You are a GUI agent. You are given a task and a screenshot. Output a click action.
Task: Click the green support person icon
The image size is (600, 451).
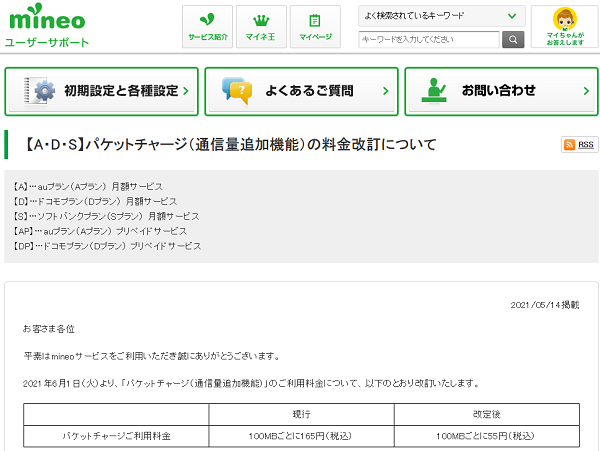point(434,90)
